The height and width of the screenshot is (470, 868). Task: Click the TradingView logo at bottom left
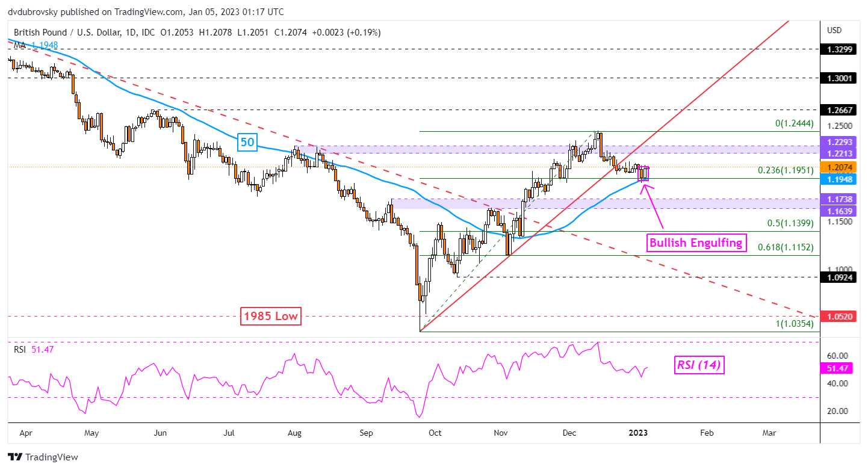pos(43,457)
